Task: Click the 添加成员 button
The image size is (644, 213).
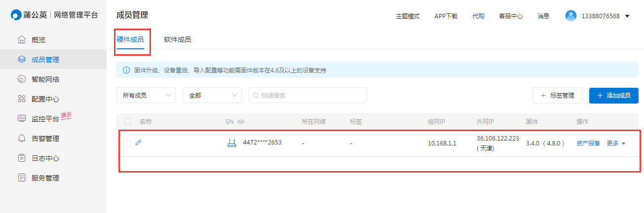Action: point(614,95)
